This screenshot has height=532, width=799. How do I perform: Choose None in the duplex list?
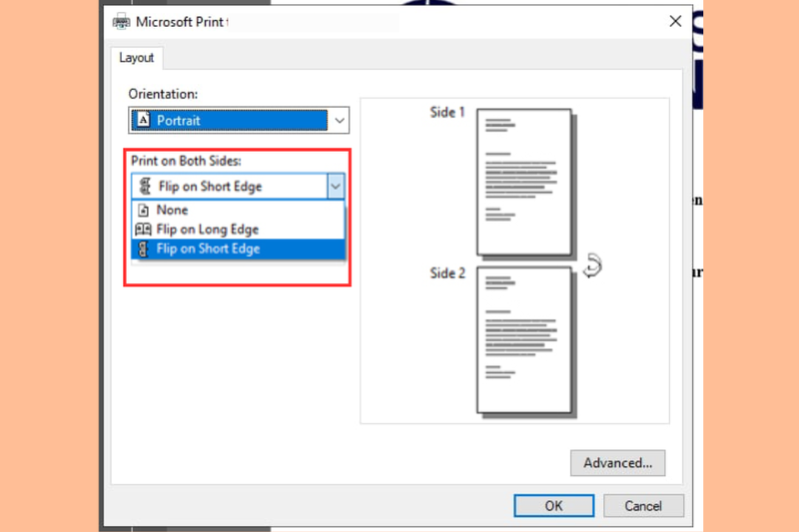238,210
